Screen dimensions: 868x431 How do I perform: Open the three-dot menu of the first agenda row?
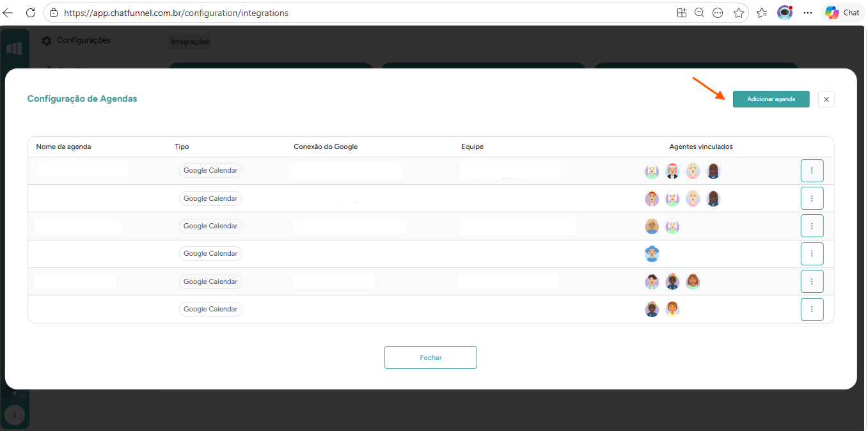tap(812, 171)
